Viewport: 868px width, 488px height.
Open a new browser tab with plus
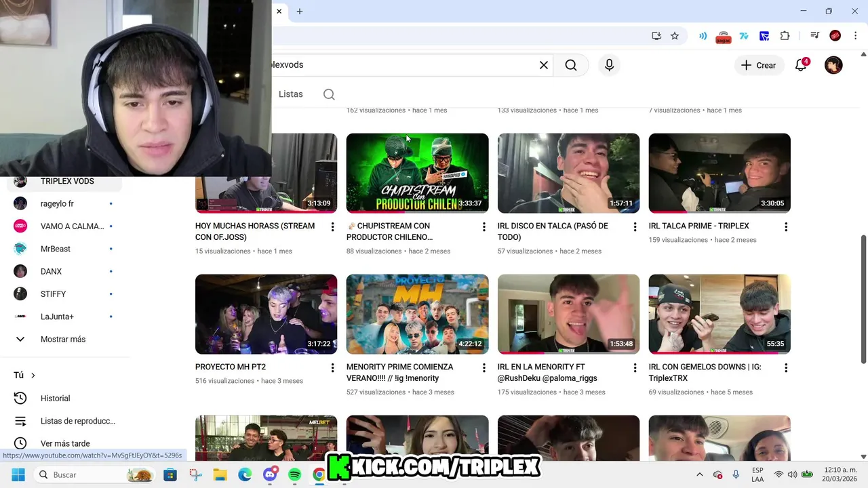[x=300, y=11]
